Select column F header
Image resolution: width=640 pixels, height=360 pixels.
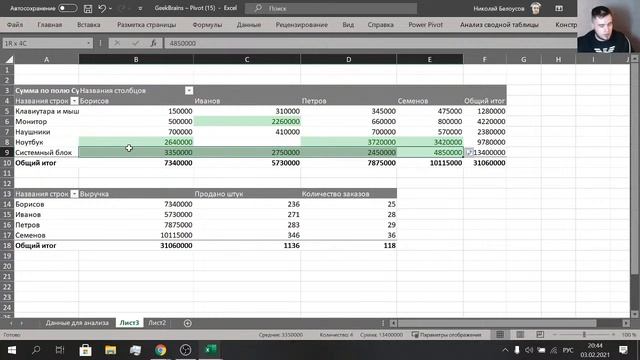484,60
